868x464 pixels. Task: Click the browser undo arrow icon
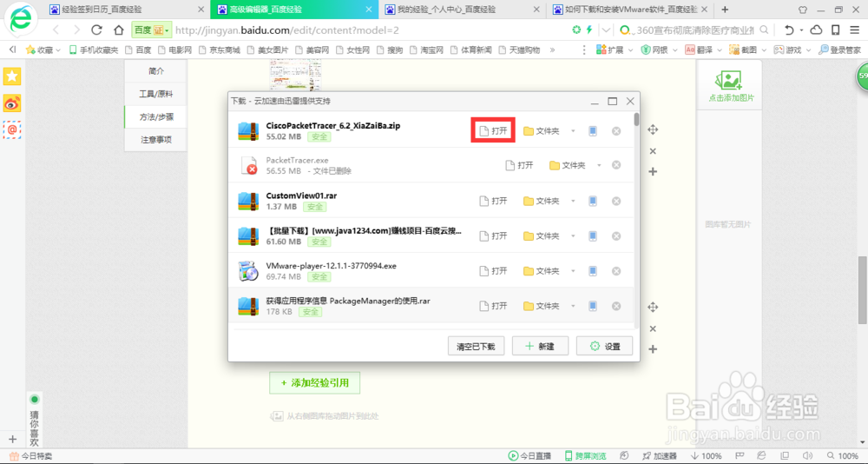[789, 30]
